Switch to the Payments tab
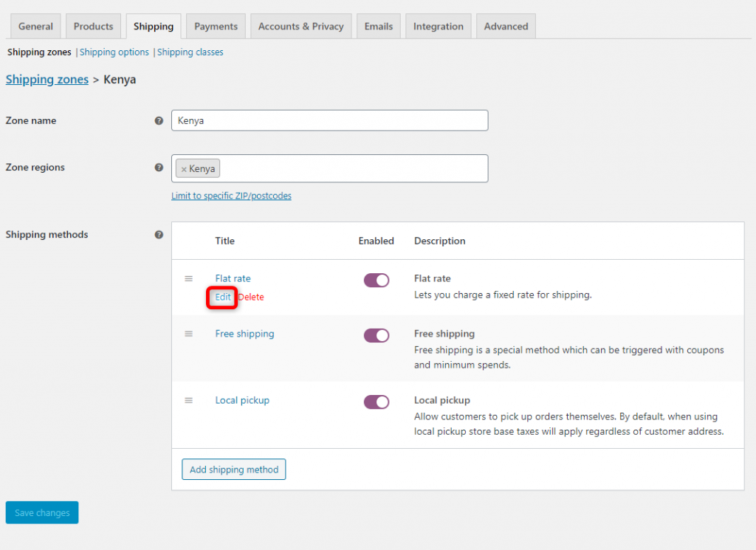756x550 pixels. click(x=216, y=25)
